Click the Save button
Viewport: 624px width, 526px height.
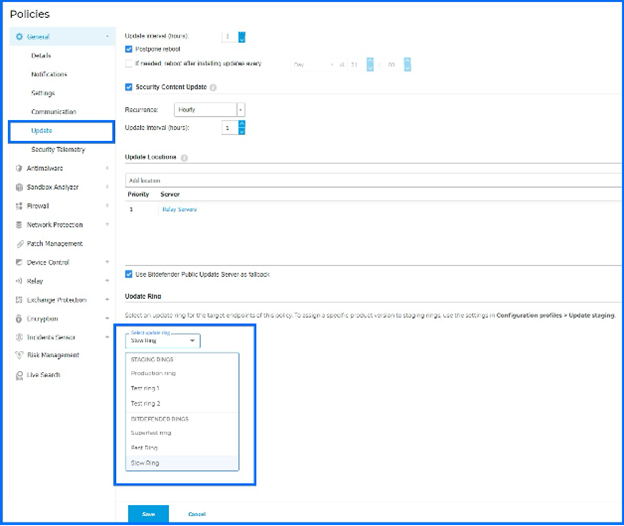148,514
